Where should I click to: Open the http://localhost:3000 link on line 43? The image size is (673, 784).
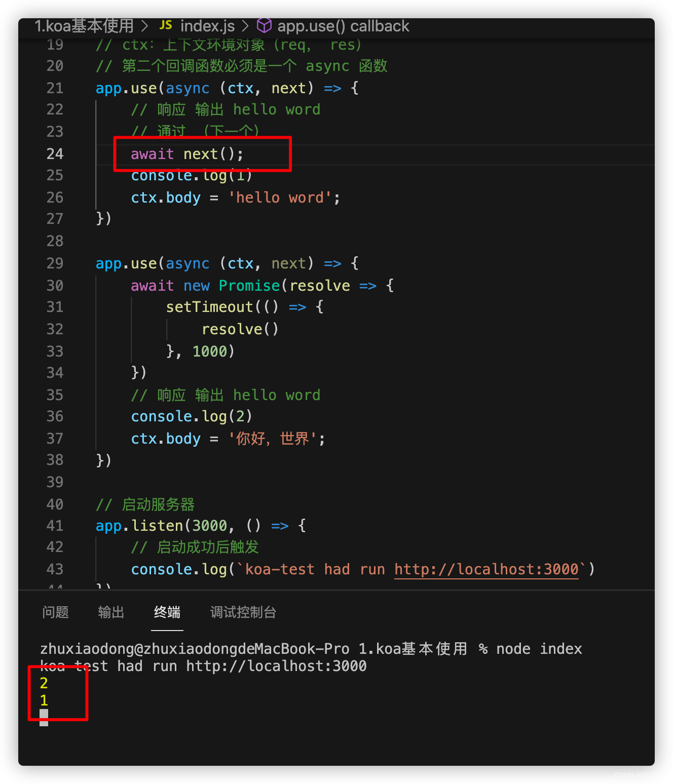tap(485, 569)
